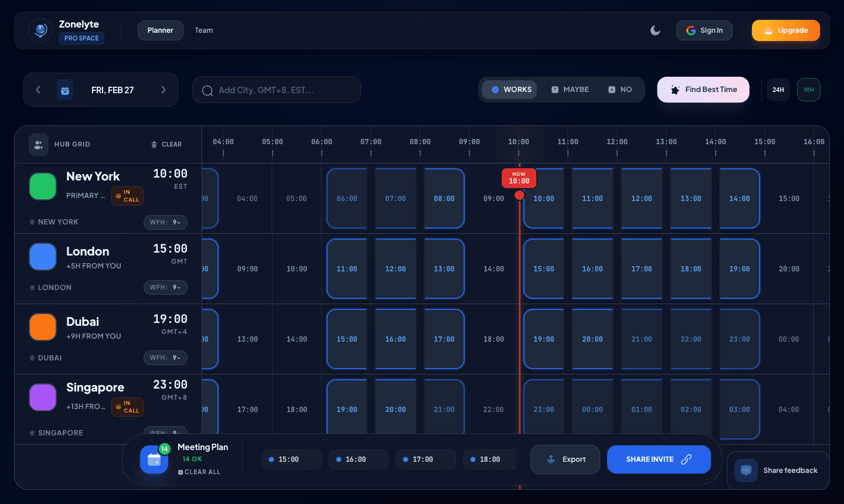Image resolution: width=844 pixels, height=504 pixels.
Task: Go to the previous day with the left chevron
Action: point(38,90)
